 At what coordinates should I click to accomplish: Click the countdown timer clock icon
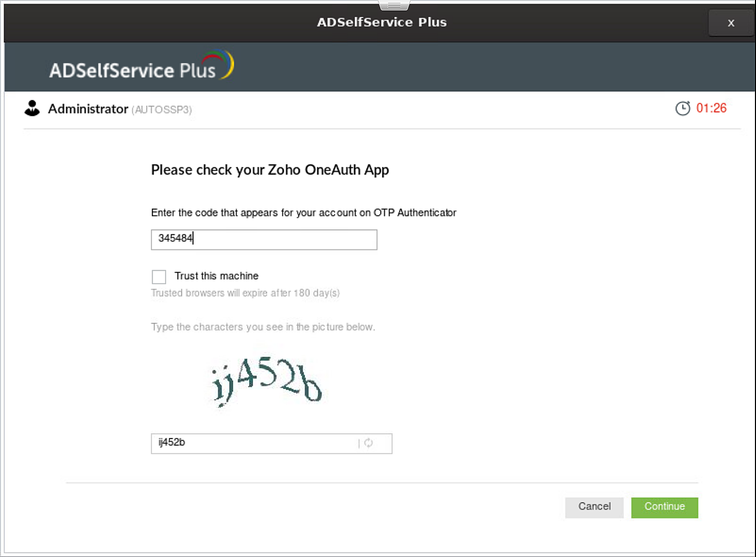tap(683, 109)
